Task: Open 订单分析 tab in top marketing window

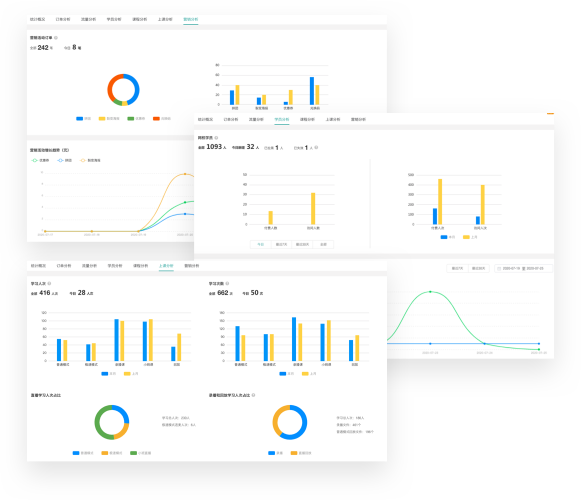Action: pos(63,19)
